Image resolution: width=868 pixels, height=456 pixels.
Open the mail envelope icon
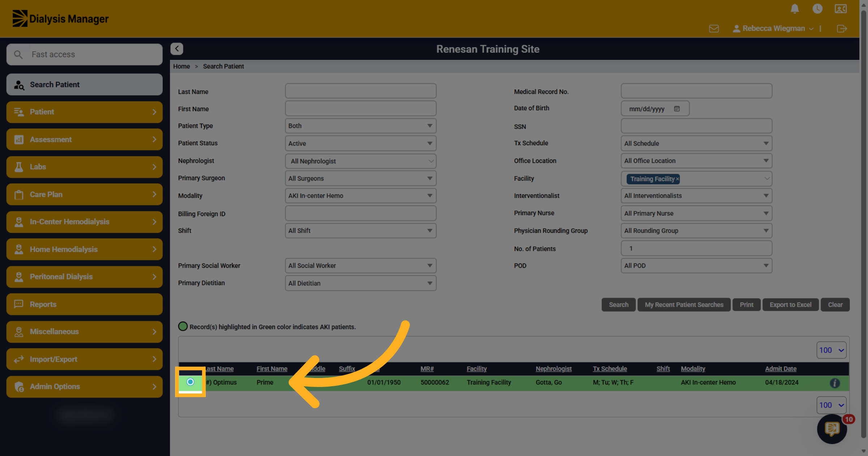[714, 29]
